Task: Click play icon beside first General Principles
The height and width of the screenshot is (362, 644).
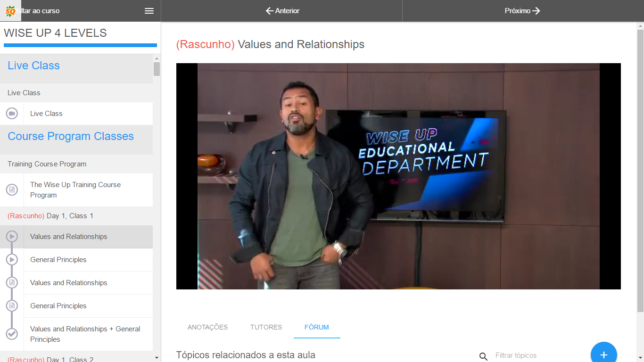Action: coord(12,260)
